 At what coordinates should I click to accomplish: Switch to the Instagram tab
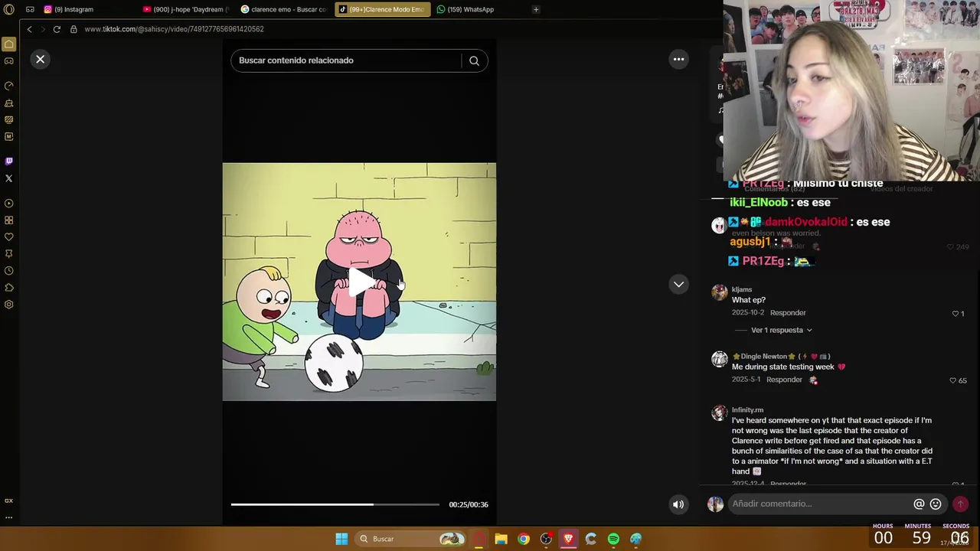coord(73,9)
